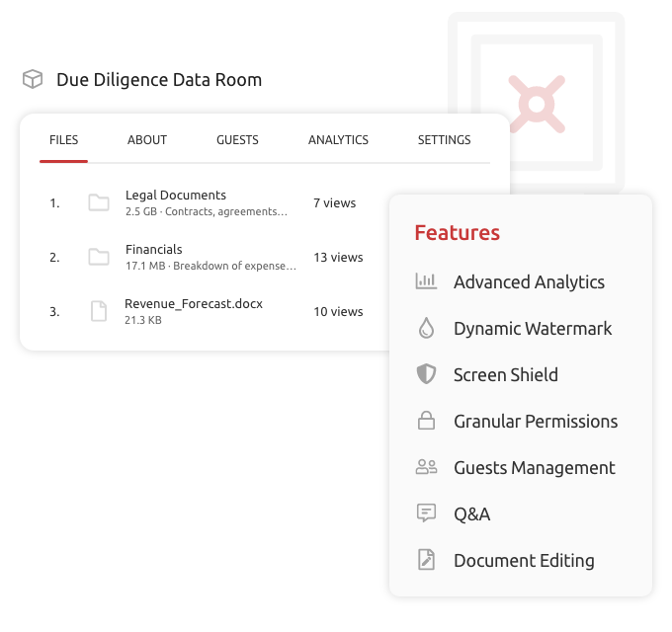Select the Analytics tab

pos(338,140)
